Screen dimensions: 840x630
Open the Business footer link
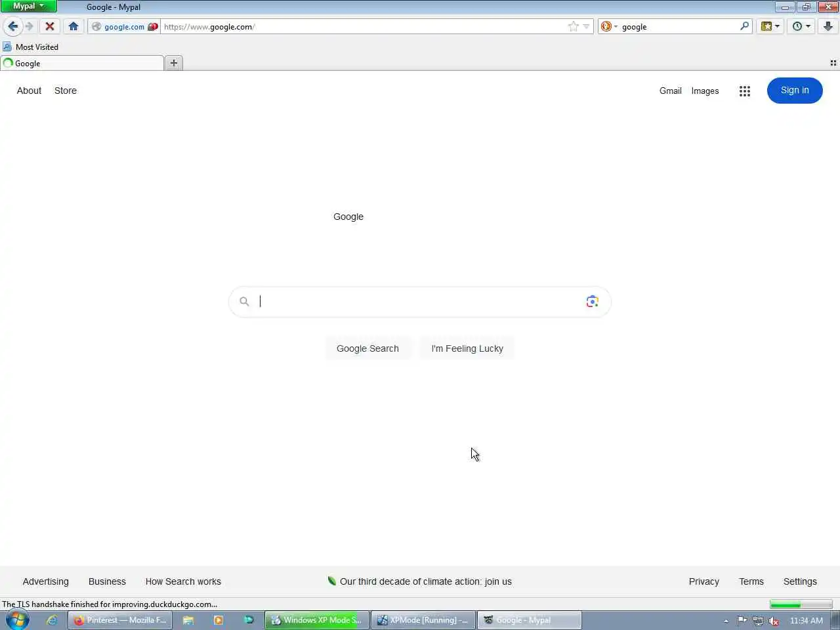(107, 581)
